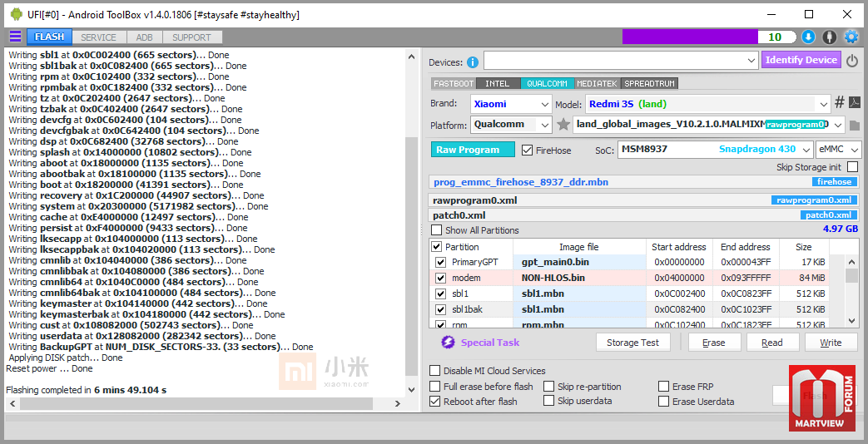Click the Special Task link

pos(490,343)
